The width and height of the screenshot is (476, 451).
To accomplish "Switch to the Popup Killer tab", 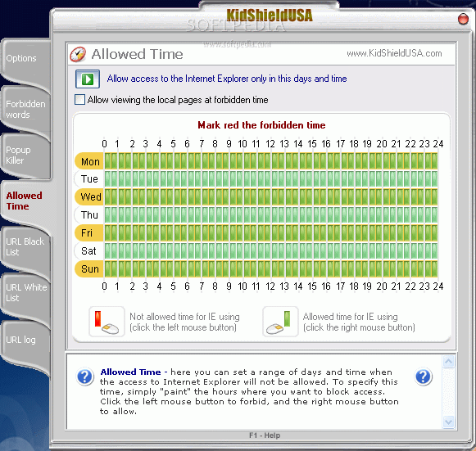I will [25, 156].
